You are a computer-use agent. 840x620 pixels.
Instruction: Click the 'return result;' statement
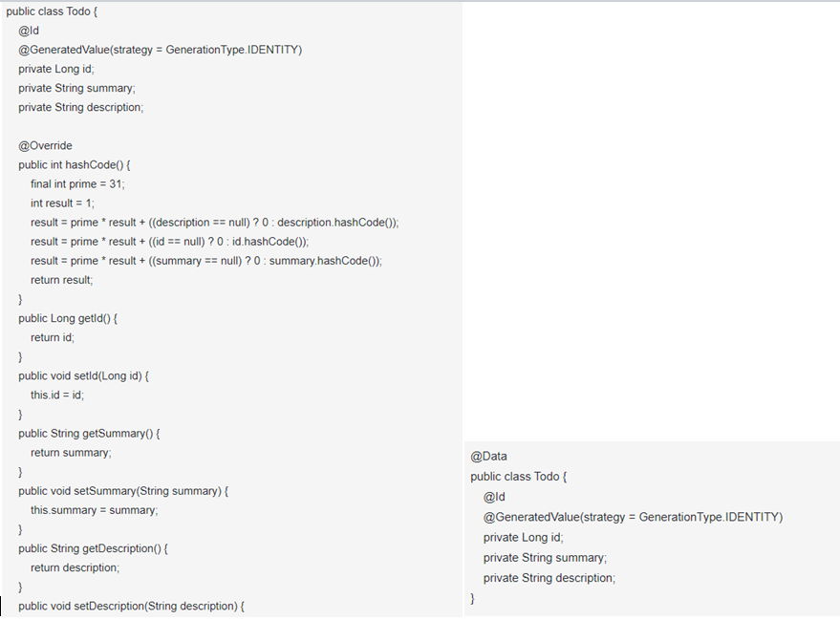[61, 280]
